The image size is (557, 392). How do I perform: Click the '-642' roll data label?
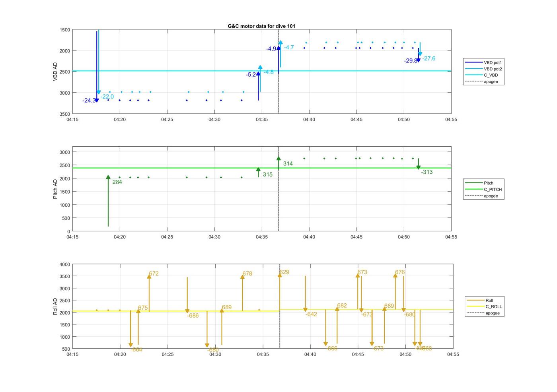point(312,314)
